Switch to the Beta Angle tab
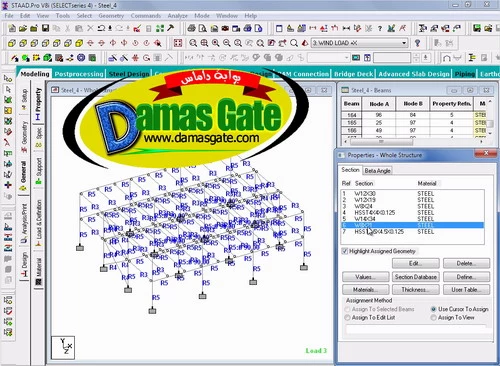 (x=377, y=171)
